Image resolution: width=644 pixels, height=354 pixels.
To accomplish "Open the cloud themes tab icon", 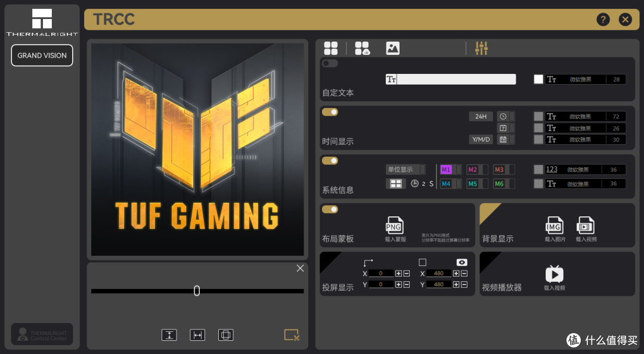I will [x=363, y=48].
